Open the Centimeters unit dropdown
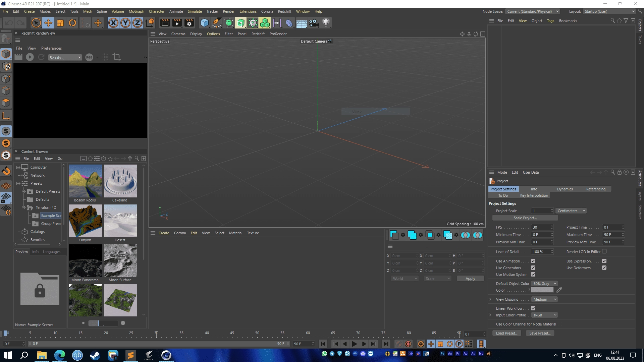 pos(571,211)
